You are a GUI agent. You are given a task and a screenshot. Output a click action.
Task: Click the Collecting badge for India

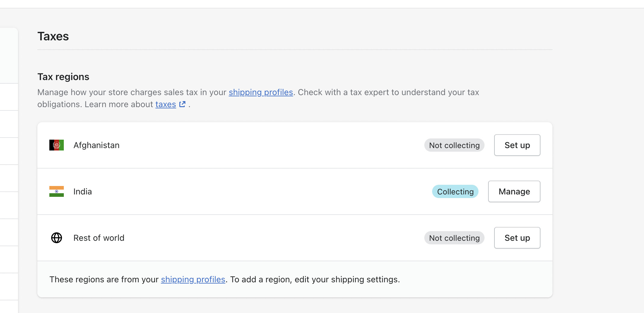click(455, 191)
